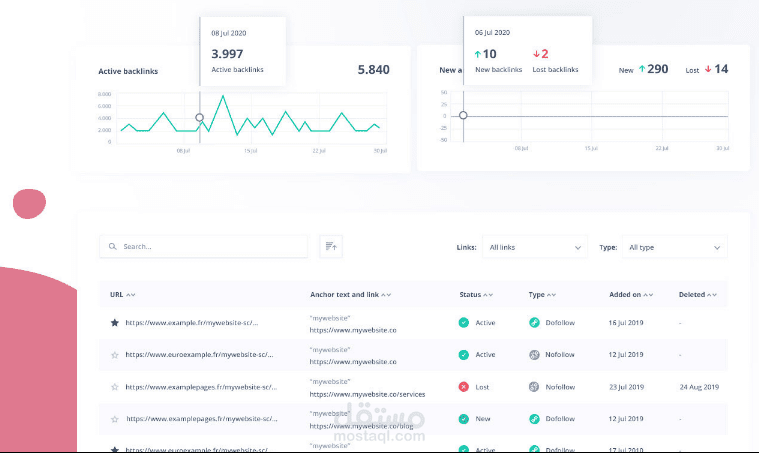The image size is (759, 453).
Task: Click the down arrow beside 2 Lost backlinks
Action: coord(536,54)
